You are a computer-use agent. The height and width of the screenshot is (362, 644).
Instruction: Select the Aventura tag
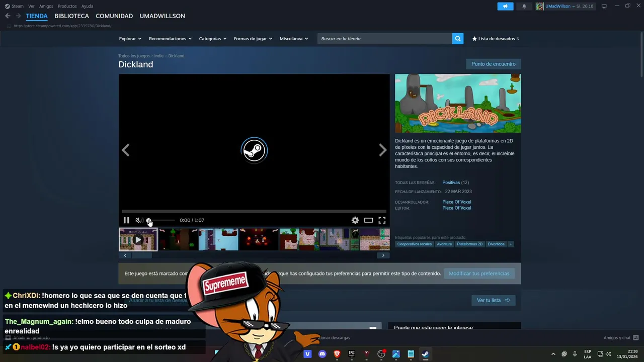tap(444, 244)
